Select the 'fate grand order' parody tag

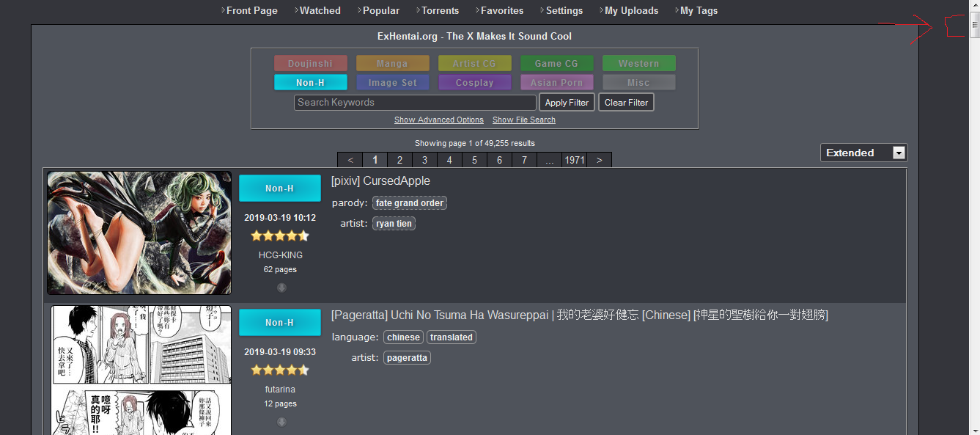coord(410,203)
